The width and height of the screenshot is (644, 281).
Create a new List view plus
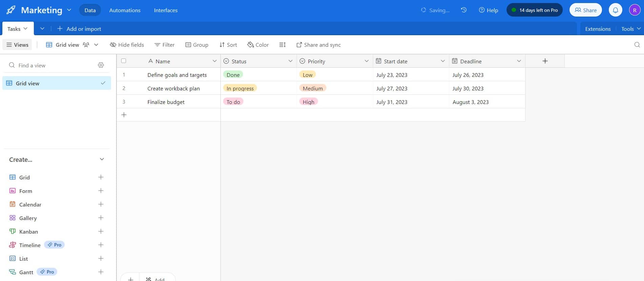(x=101, y=258)
